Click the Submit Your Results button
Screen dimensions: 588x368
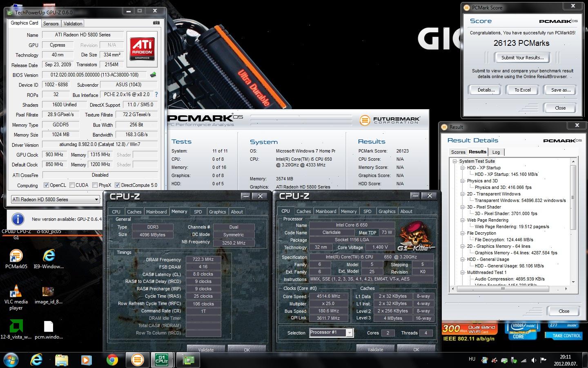[522, 58]
